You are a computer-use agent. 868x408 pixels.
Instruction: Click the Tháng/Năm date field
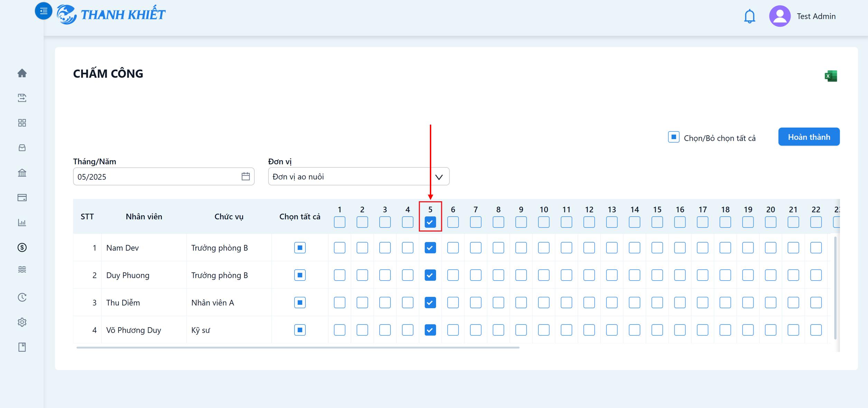164,176
